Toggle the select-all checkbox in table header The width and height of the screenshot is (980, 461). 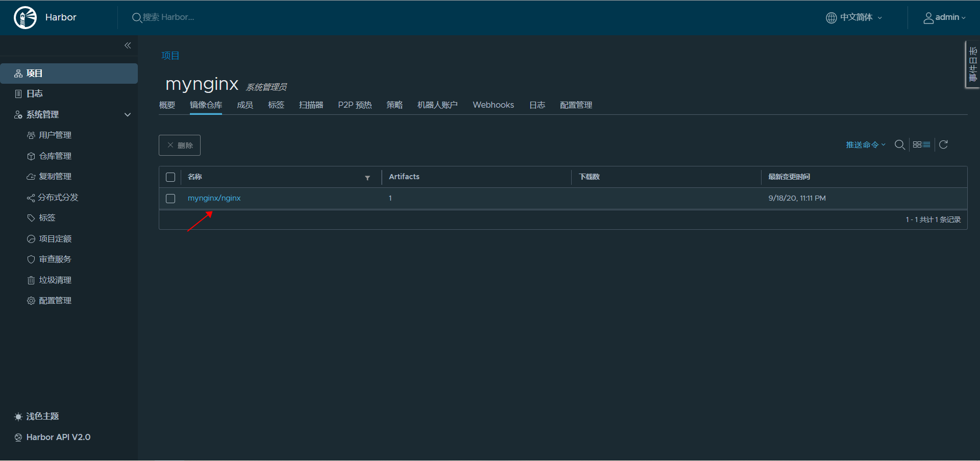coord(170,177)
